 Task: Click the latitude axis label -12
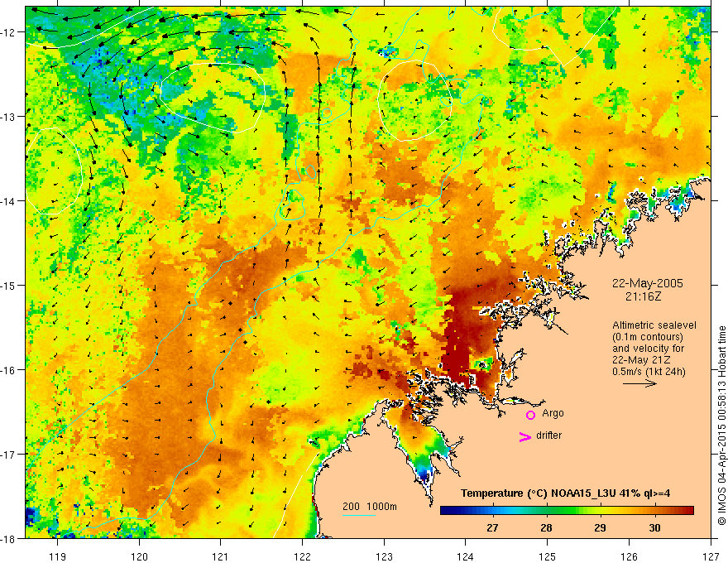point(9,32)
